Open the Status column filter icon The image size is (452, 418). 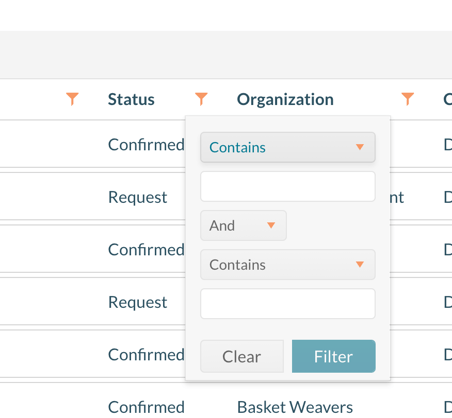(x=201, y=99)
